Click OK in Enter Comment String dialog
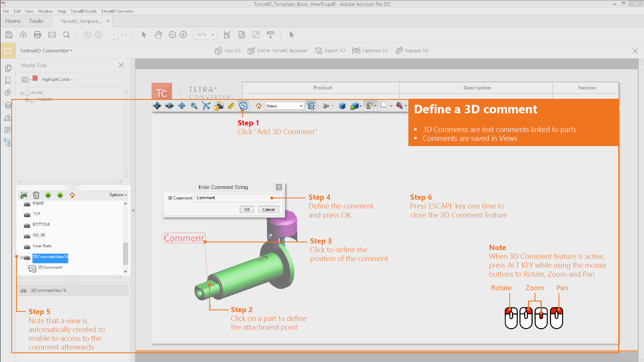The width and height of the screenshot is (644, 362). point(247,209)
